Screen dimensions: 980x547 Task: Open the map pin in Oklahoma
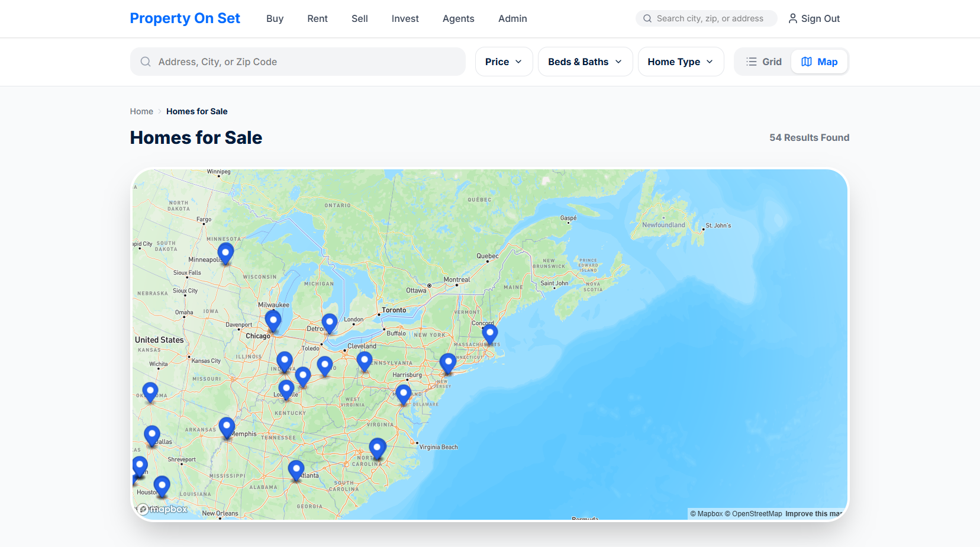(150, 393)
